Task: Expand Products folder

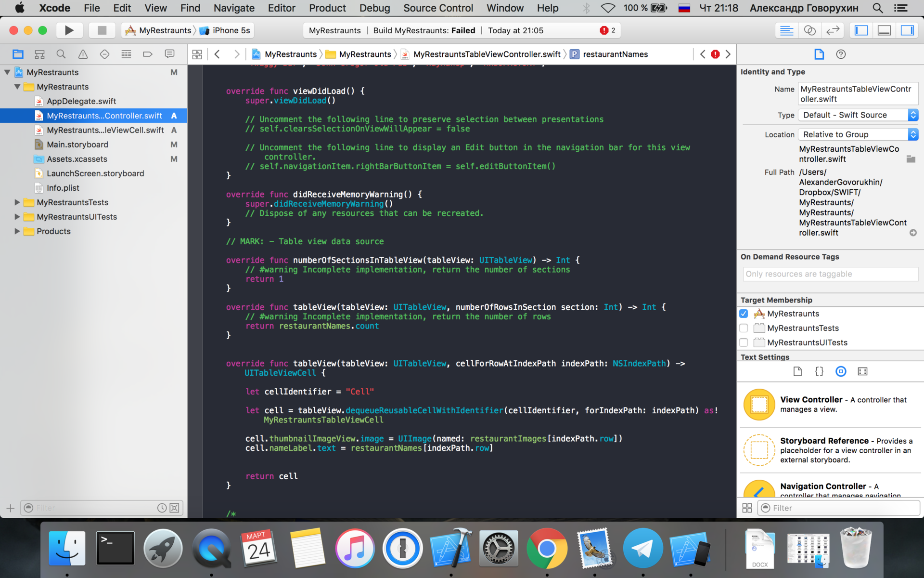Action: 17,231
